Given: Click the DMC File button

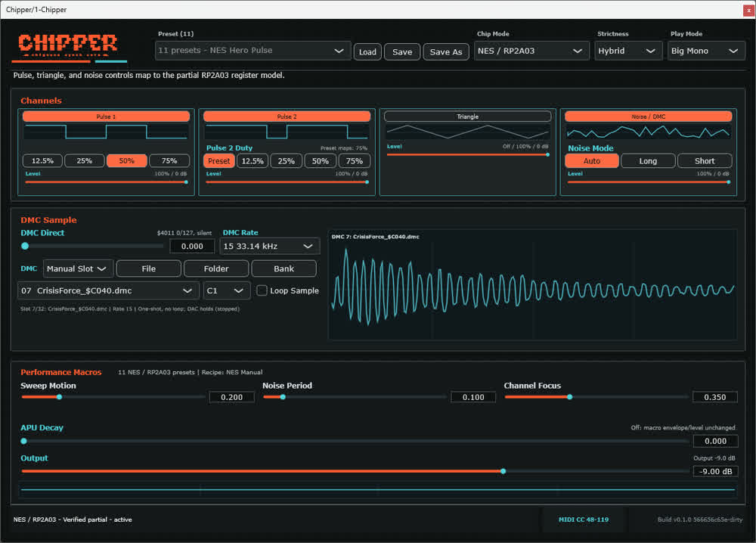Looking at the screenshot, I should coord(148,268).
